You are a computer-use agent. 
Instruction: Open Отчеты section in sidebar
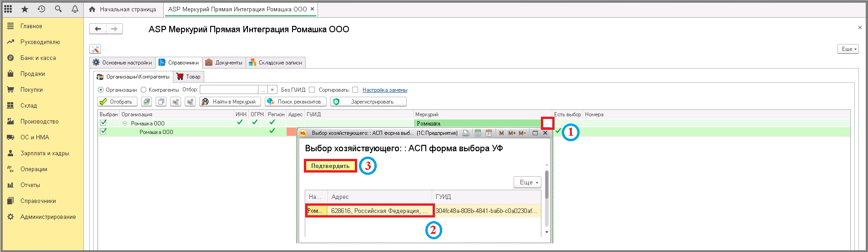coord(30,185)
